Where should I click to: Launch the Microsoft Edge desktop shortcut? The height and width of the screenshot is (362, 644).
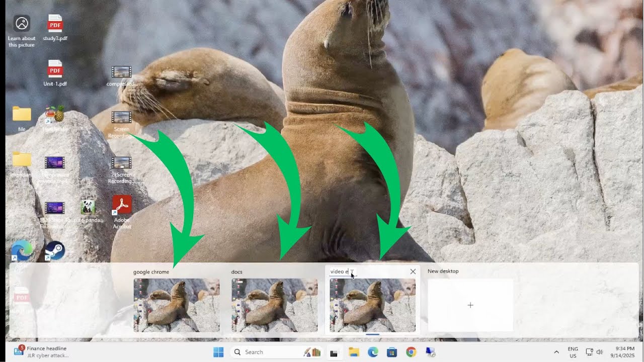(x=22, y=250)
